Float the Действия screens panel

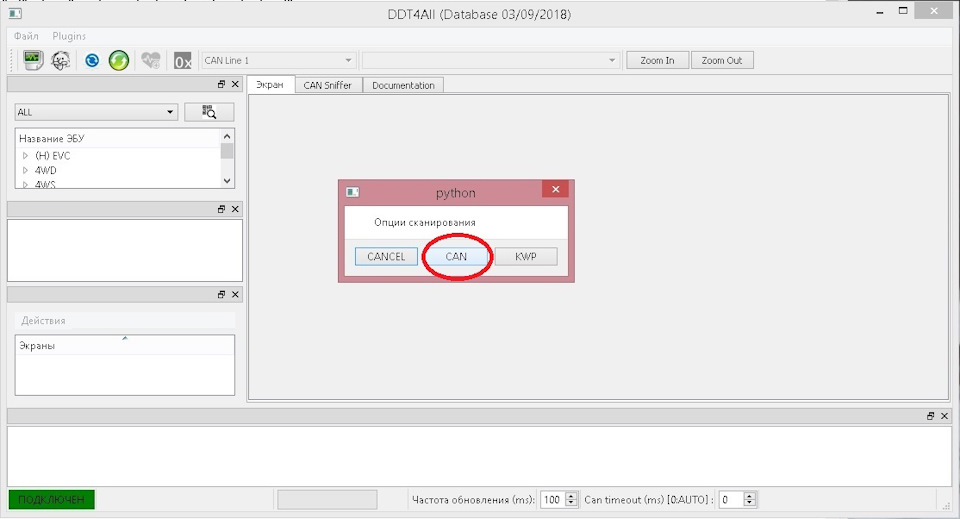click(x=222, y=294)
